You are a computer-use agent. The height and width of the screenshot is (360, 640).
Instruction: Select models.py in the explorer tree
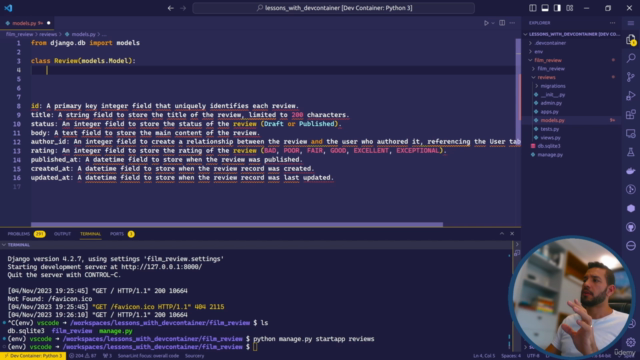click(x=552, y=120)
